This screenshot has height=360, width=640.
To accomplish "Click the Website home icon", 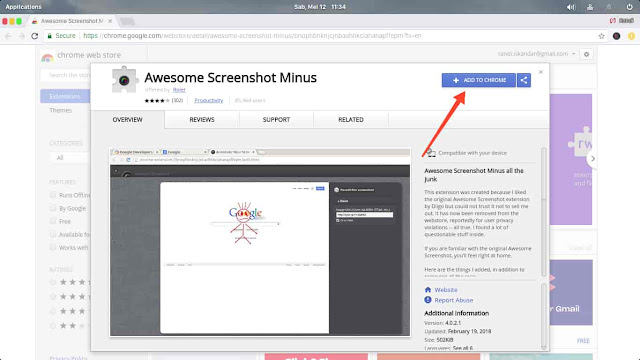I will tap(428, 290).
